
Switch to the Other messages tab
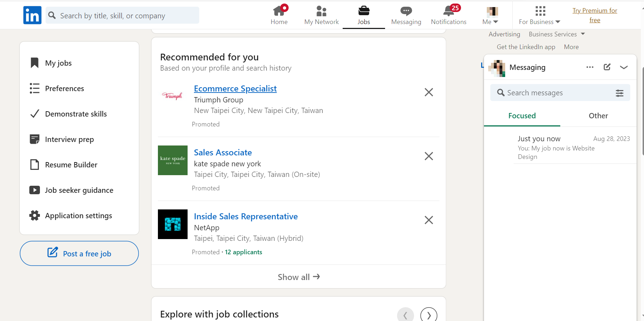click(x=598, y=116)
